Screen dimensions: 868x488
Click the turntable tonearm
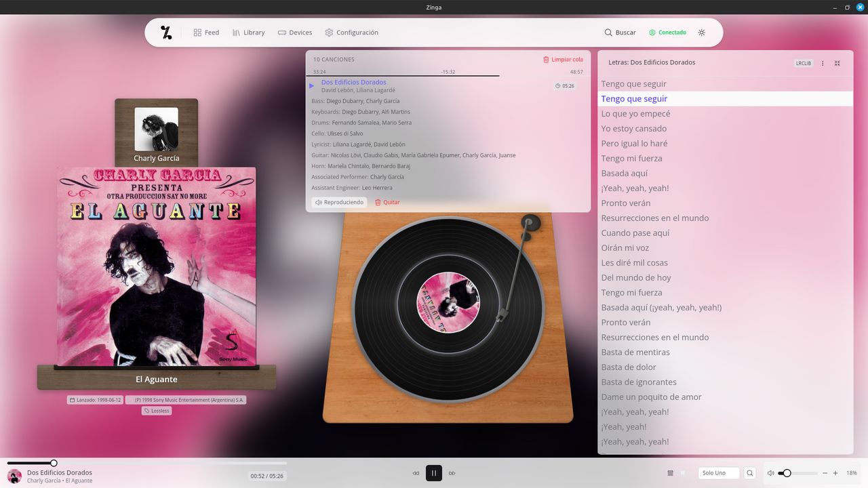tap(517, 268)
